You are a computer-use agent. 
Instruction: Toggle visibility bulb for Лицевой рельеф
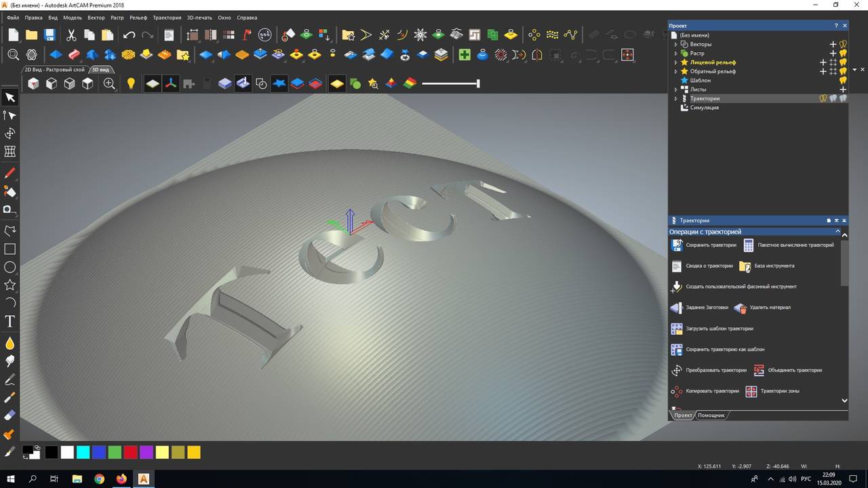point(844,62)
